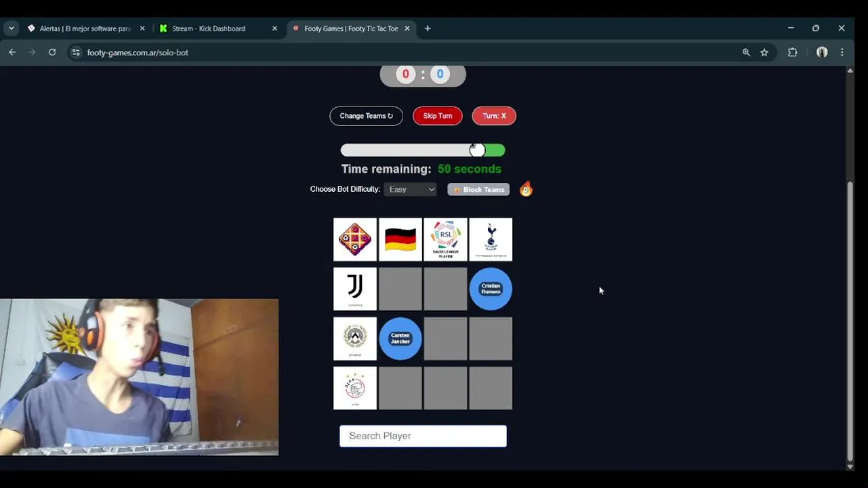This screenshot has width=868, height=488.
Task: Click the Saudi League Player logo header
Action: [445, 239]
